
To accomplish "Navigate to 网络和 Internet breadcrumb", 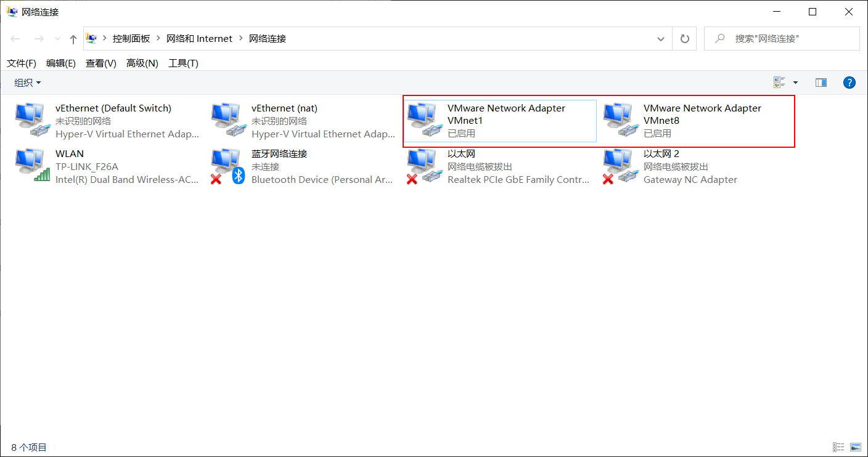I will coord(199,39).
